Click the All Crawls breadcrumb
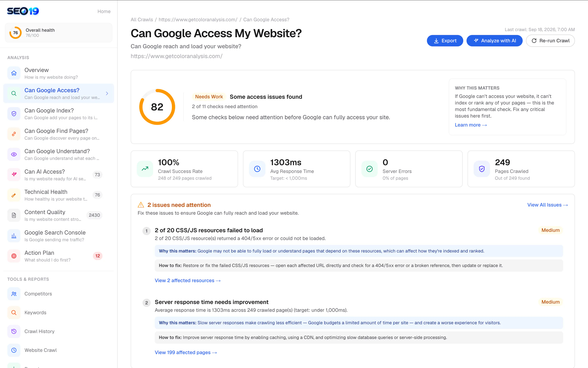Viewport: 588px width, 368px height. pos(142,19)
